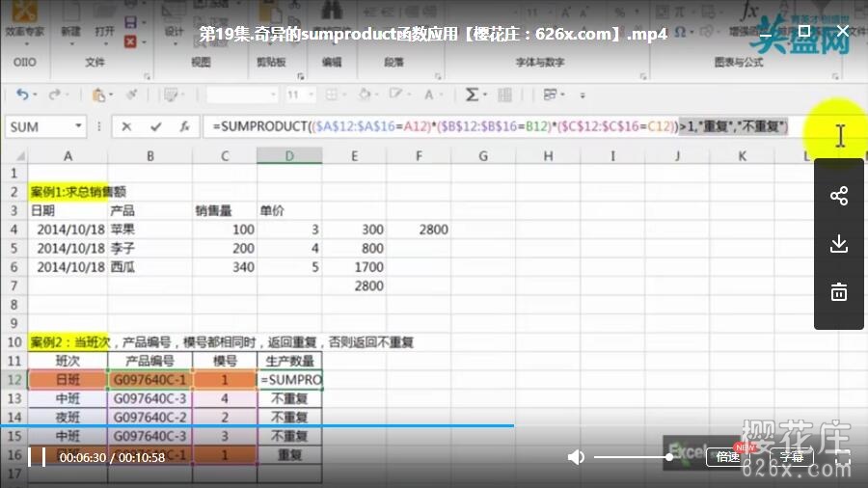This screenshot has width=868, height=488.
Task: Click the download icon in side panel
Action: tap(839, 243)
